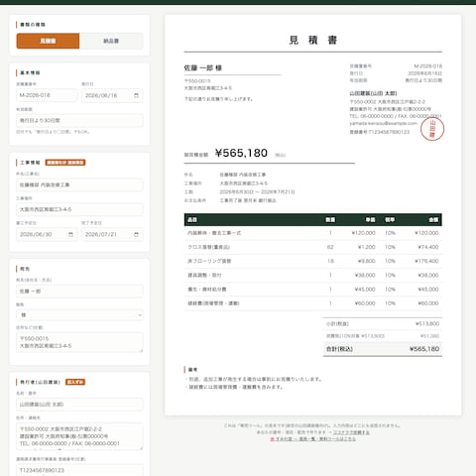Click the completion date field 2026/07/21

click(112, 234)
